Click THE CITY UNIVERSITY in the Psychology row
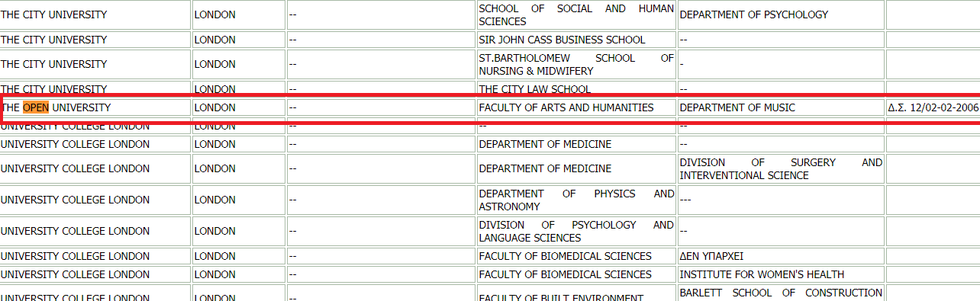Viewport: 980px width, 301px height. click(95, 14)
